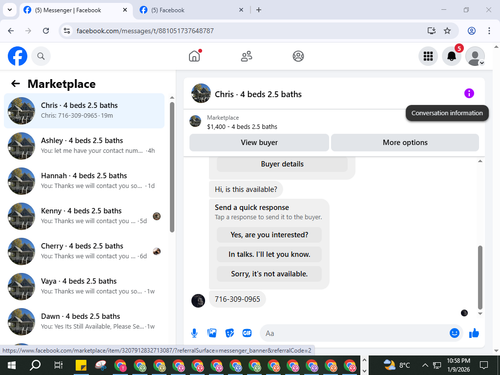Image resolution: width=500 pixels, height=375 pixels.
Task: Open the Chrome three-dot menu
Action: (x=489, y=31)
